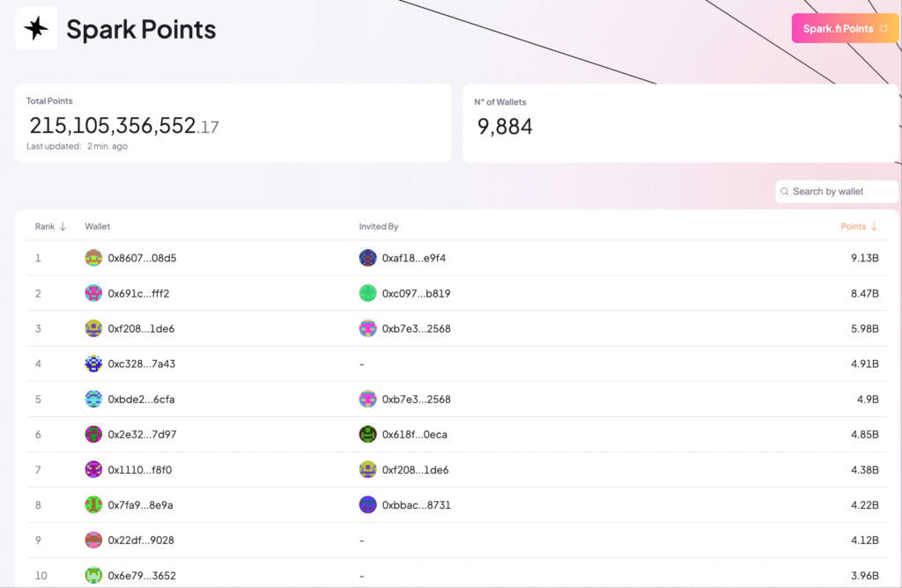Click the external link icon in Spark.fi Points button
This screenshot has width=902, height=588.
pos(884,28)
